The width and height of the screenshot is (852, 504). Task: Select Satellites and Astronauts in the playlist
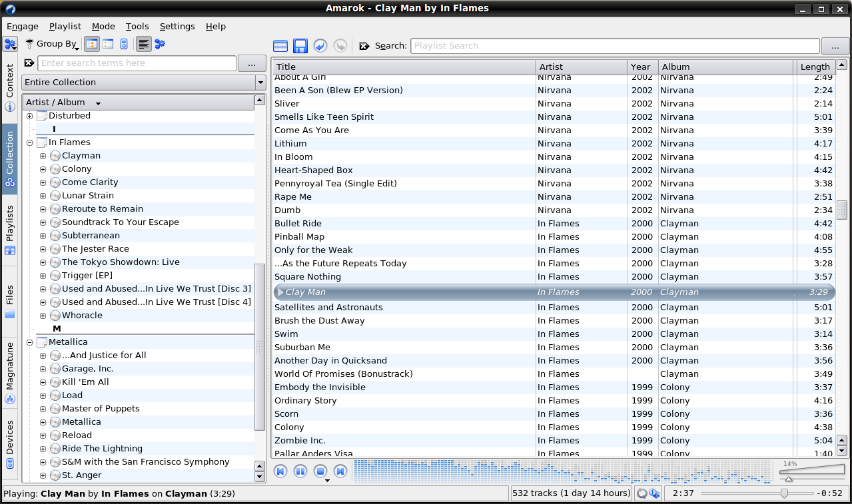pyautogui.click(x=554, y=308)
